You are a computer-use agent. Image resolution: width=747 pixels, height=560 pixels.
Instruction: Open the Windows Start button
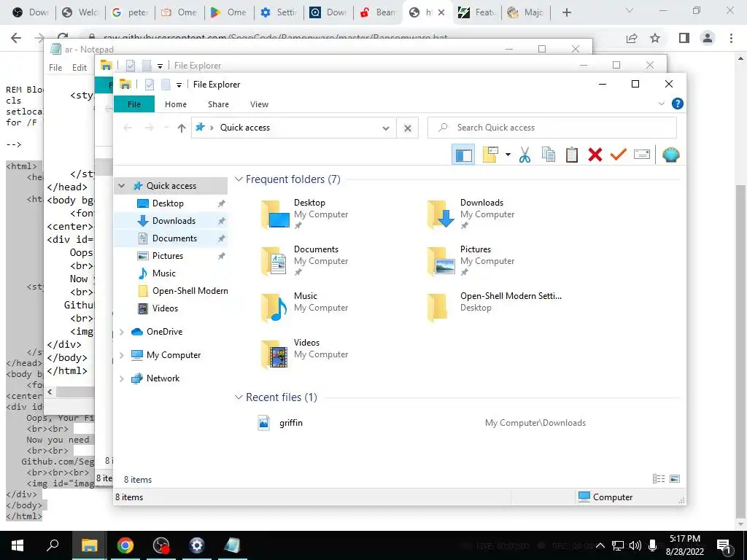point(18,545)
